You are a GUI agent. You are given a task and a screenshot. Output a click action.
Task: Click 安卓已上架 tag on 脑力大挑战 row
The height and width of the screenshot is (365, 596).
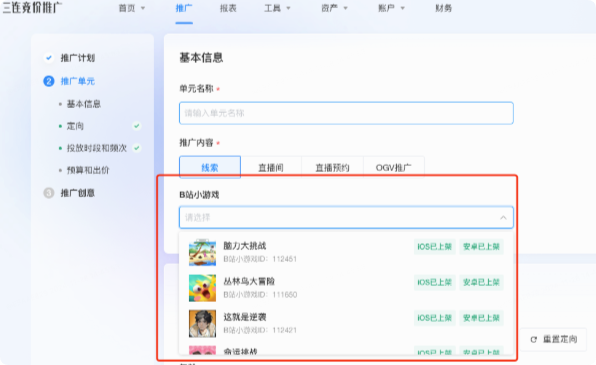click(x=481, y=247)
